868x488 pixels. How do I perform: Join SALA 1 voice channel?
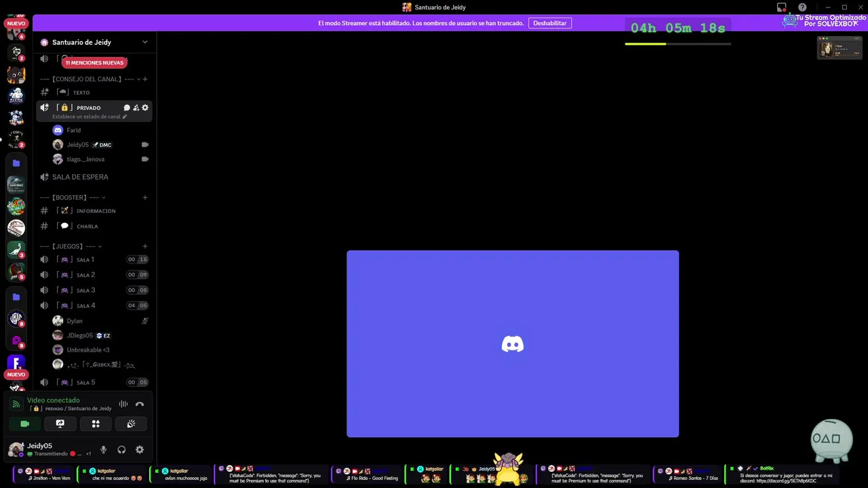(94, 260)
